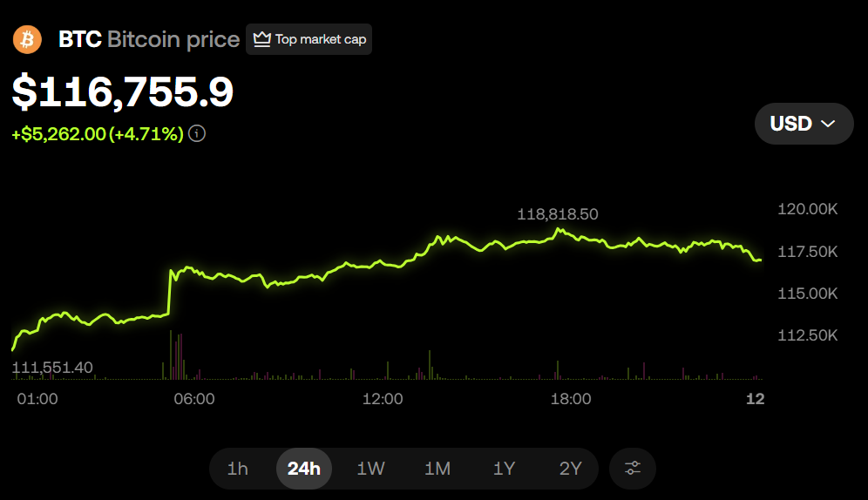Viewport: 868px width, 500px height.
Task: Open the USD currency dropdown
Action: click(804, 124)
